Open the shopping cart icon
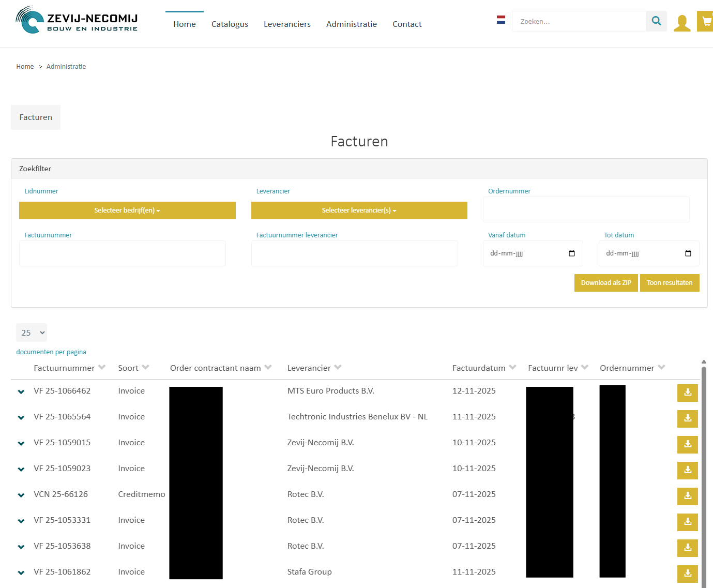 coord(706,21)
